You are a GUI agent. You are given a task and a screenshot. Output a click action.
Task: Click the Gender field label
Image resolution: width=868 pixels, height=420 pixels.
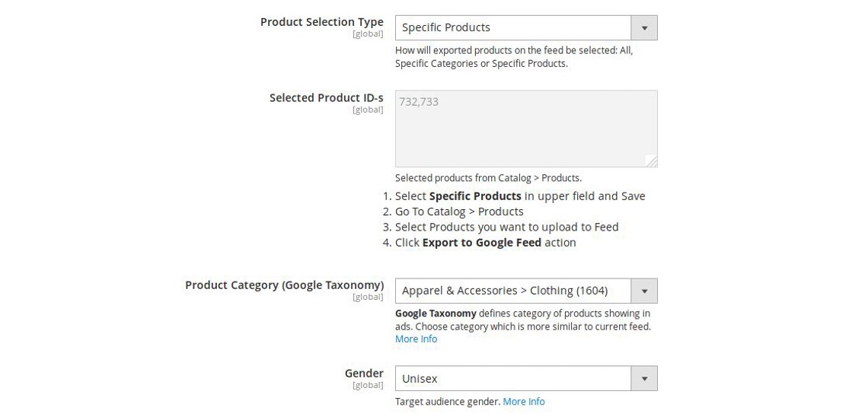pyautogui.click(x=364, y=374)
